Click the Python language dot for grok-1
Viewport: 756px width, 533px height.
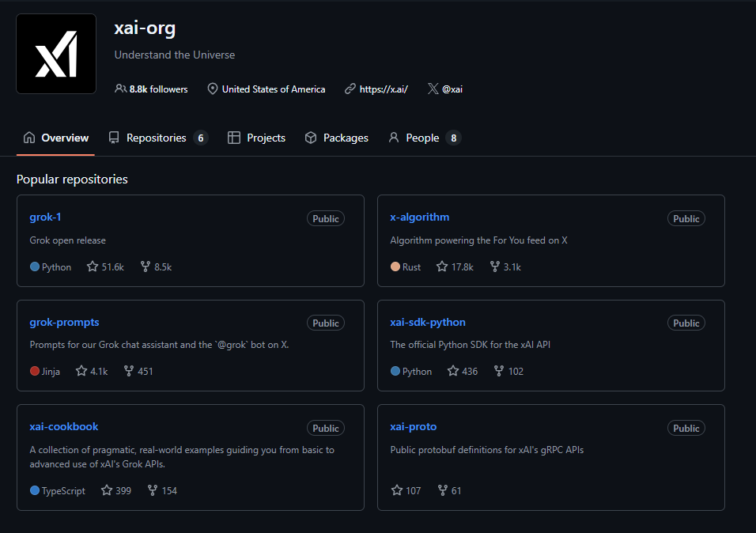tap(35, 266)
